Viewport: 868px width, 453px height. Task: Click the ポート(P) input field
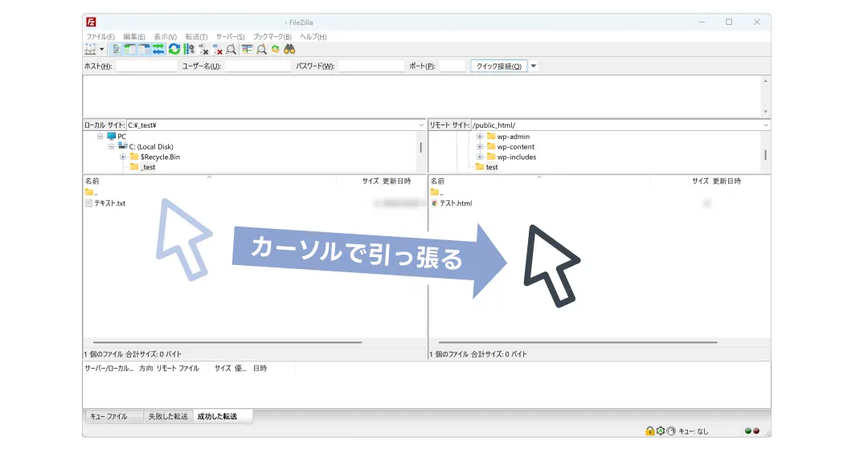pyautogui.click(x=452, y=66)
